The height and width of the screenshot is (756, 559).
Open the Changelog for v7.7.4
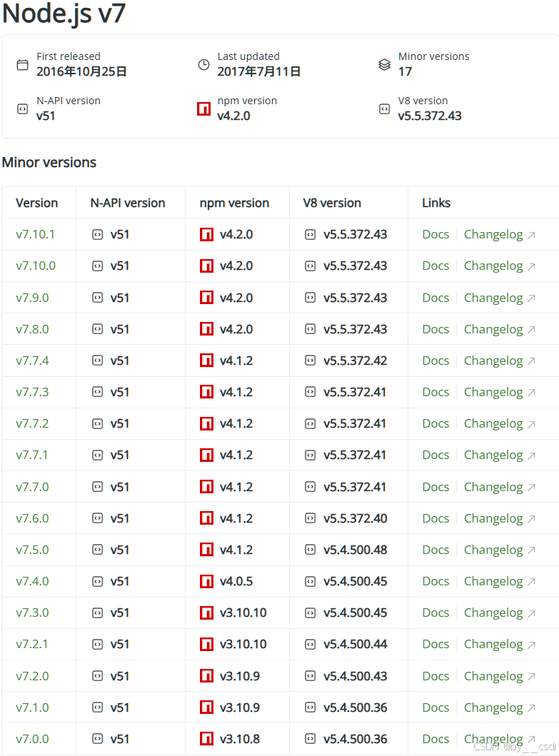pos(493,361)
